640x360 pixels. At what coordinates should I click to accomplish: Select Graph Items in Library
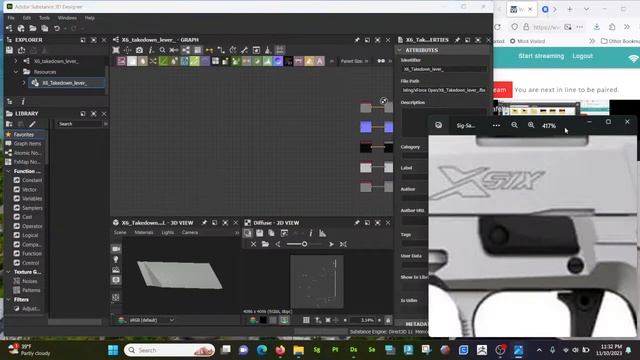[x=27, y=144]
